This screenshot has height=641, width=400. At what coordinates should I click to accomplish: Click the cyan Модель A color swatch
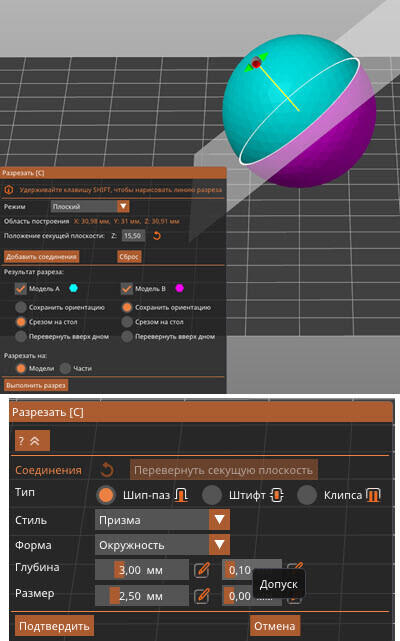(74, 288)
